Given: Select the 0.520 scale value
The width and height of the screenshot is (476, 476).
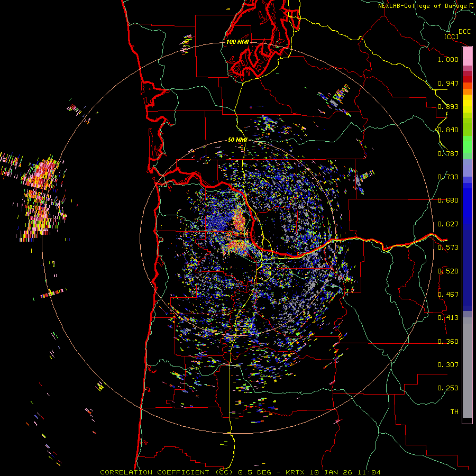Looking at the screenshot, I should 448,271.
